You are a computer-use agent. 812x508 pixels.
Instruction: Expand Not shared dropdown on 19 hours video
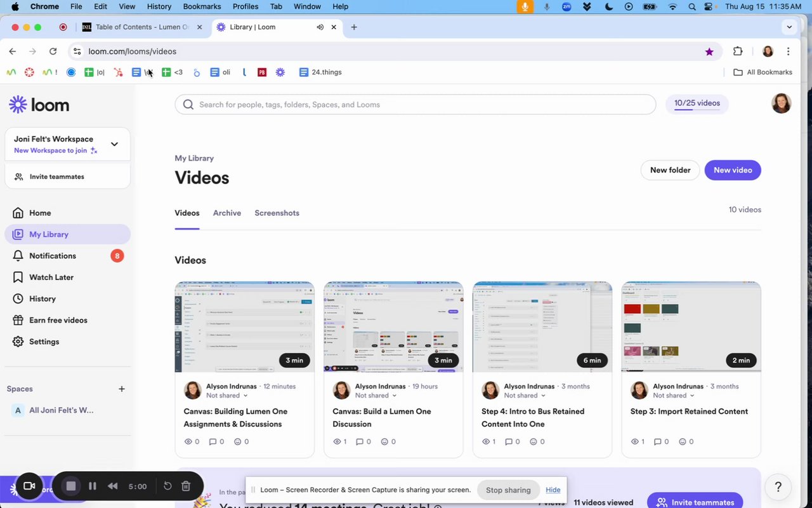[376, 396]
